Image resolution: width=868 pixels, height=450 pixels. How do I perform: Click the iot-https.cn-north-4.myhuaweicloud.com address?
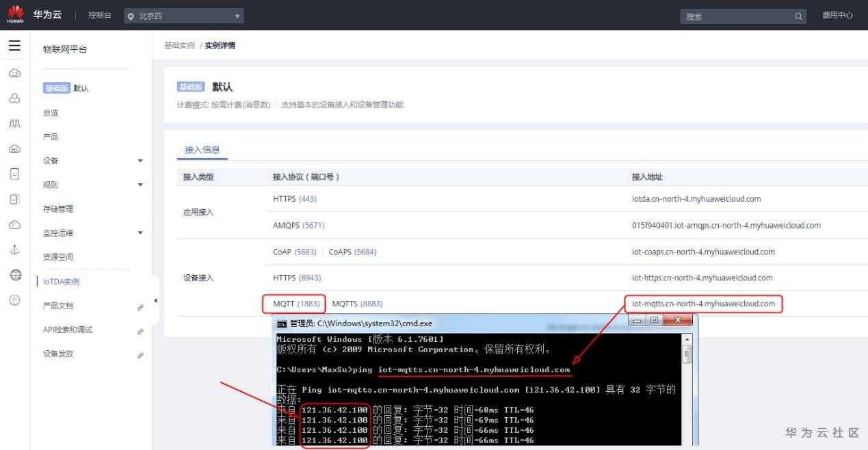pyautogui.click(x=702, y=278)
